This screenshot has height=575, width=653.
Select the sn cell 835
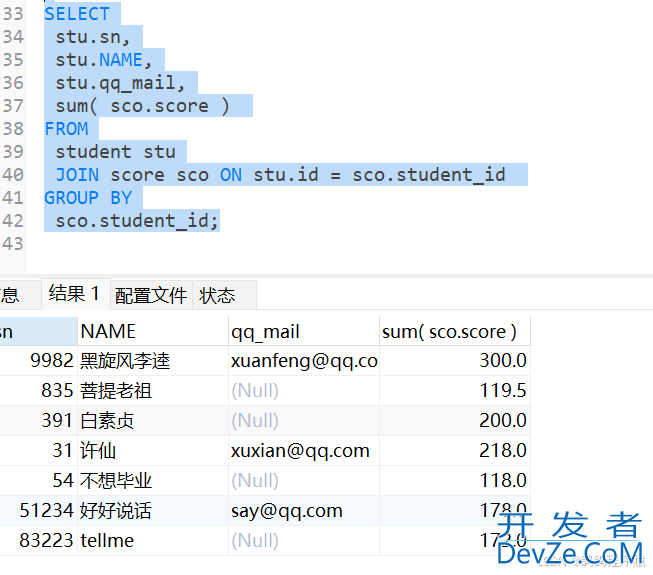pos(38,391)
